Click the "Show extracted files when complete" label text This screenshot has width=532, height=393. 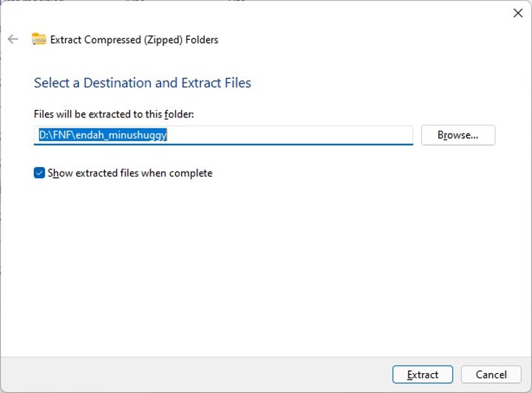coord(130,173)
